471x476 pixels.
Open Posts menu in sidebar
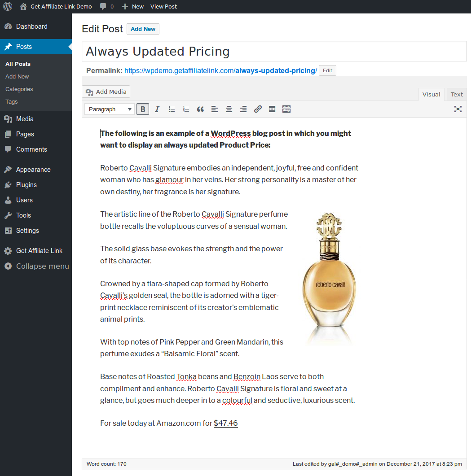point(36,47)
